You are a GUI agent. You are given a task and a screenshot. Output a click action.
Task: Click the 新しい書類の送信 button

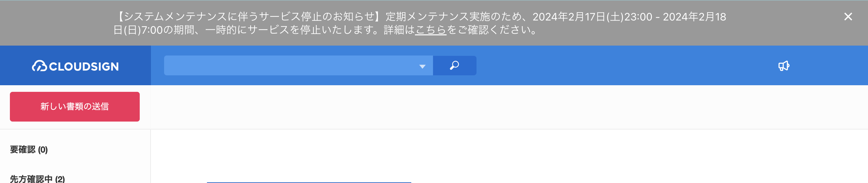coord(75,107)
